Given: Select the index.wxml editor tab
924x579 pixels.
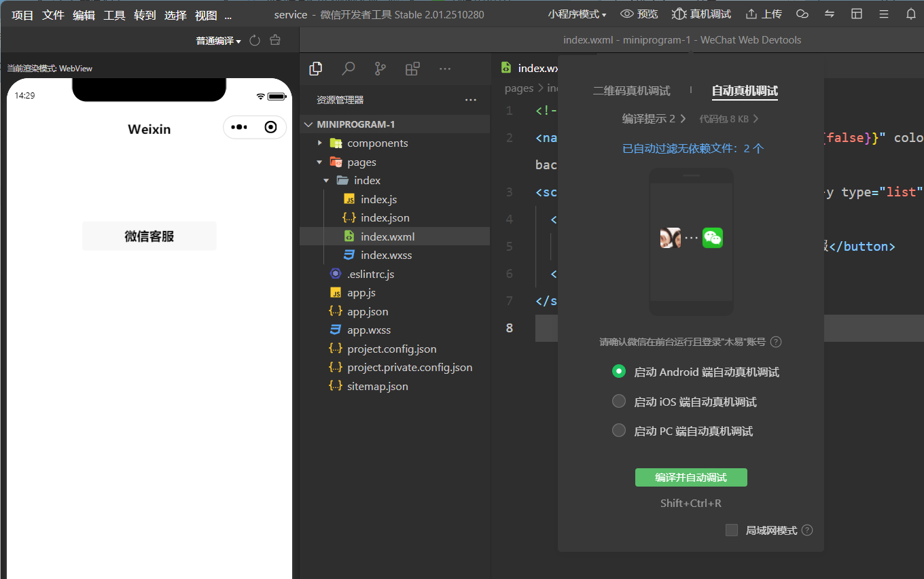Looking at the screenshot, I should pyautogui.click(x=530, y=68).
